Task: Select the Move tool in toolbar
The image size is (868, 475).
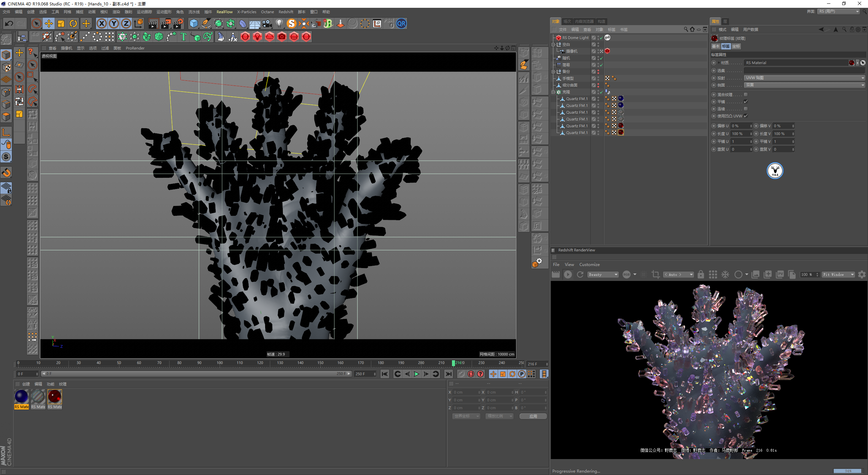Action: coord(49,23)
